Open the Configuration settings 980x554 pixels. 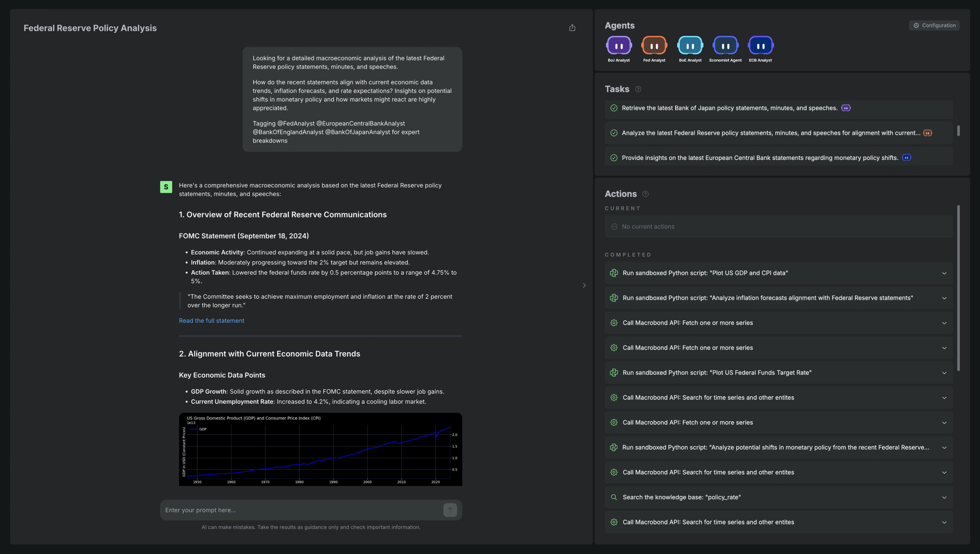coord(934,25)
